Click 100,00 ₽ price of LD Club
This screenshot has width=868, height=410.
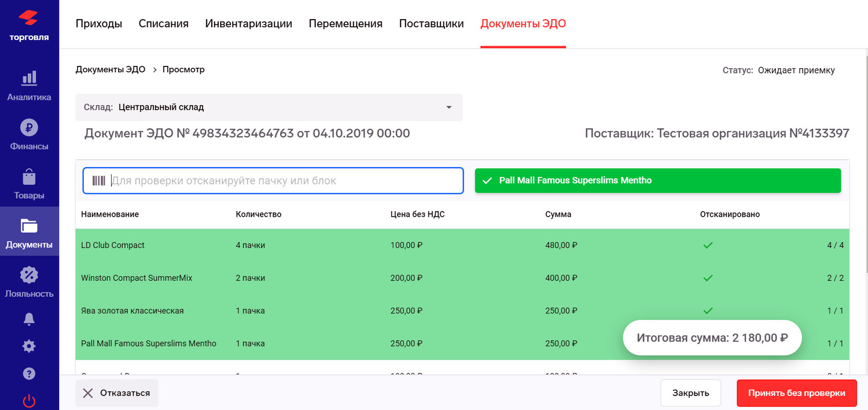click(407, 245)
